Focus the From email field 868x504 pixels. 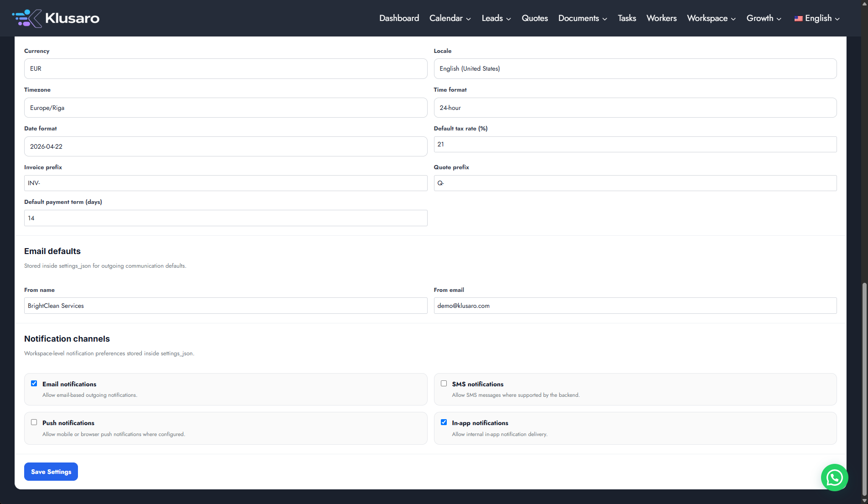pos(635,306)
